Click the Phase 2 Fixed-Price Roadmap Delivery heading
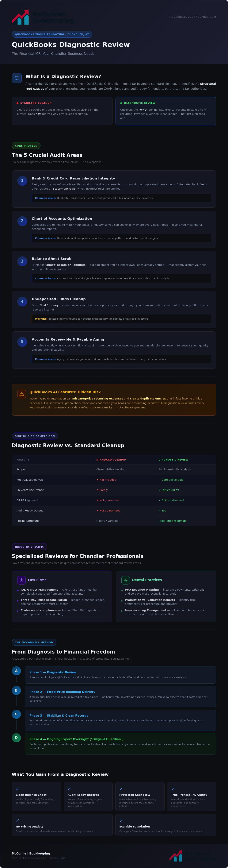The image size is (228, 868). coord(62,692)
